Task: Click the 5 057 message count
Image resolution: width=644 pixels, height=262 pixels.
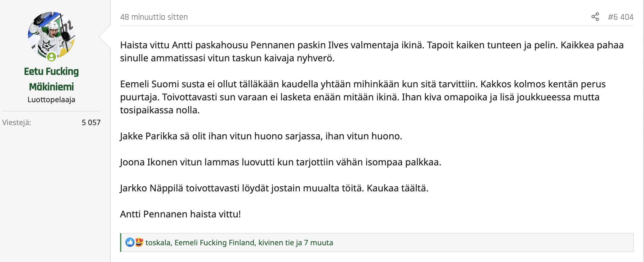Action: 91,123
